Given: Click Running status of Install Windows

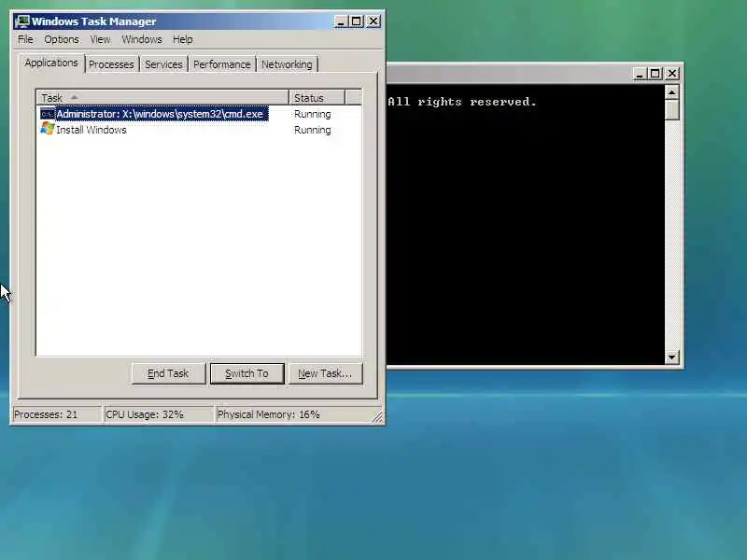Looking at the screenshot, I should pos(312,130).
